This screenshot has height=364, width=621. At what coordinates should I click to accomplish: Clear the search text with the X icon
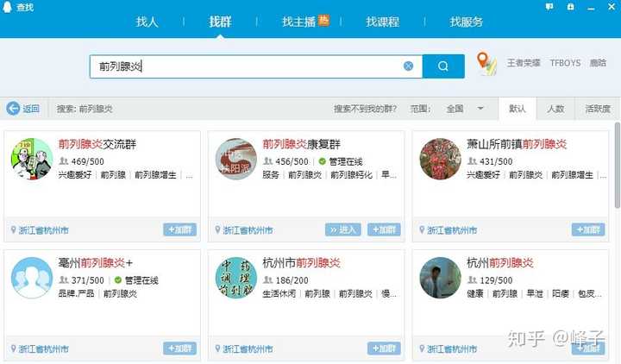(408, 66)
